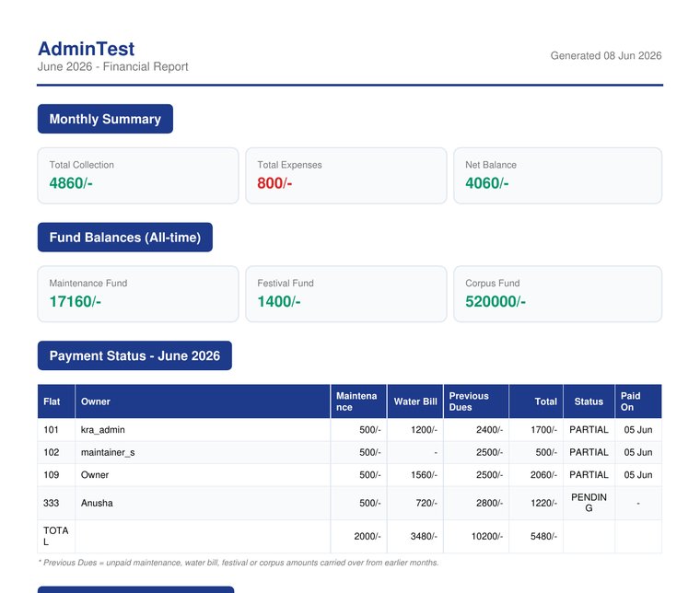
Task: Select the Festival Fund value 1400/-
Action: click(x=278, y=301)
